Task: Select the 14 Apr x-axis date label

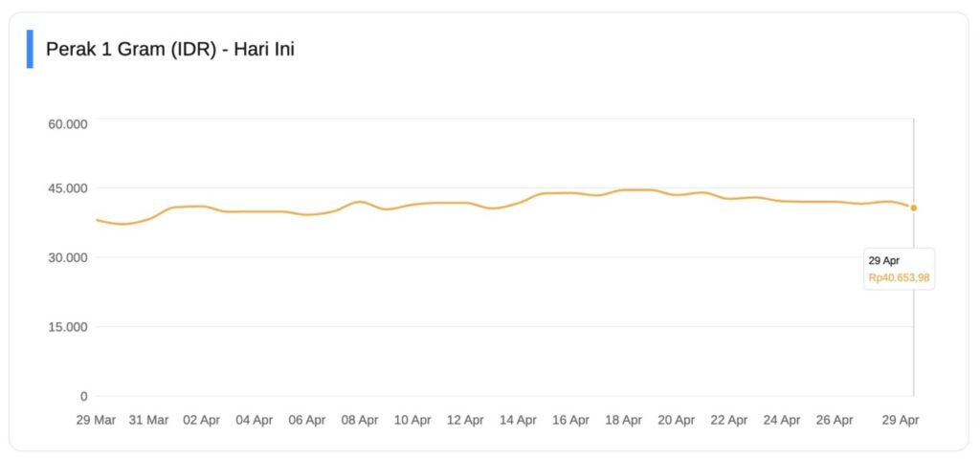Action: click(x=518, y=420)
